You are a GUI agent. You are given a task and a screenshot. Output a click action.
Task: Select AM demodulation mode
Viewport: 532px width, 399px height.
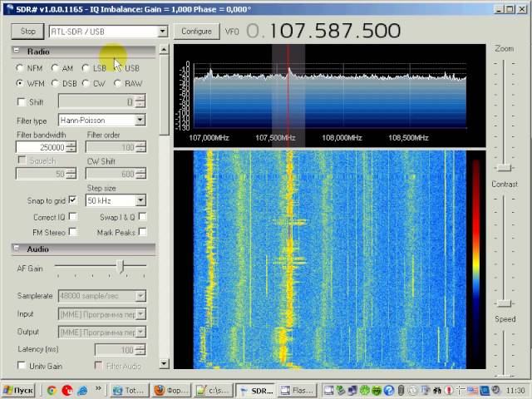pyautogui.click(x=55, y=68)
